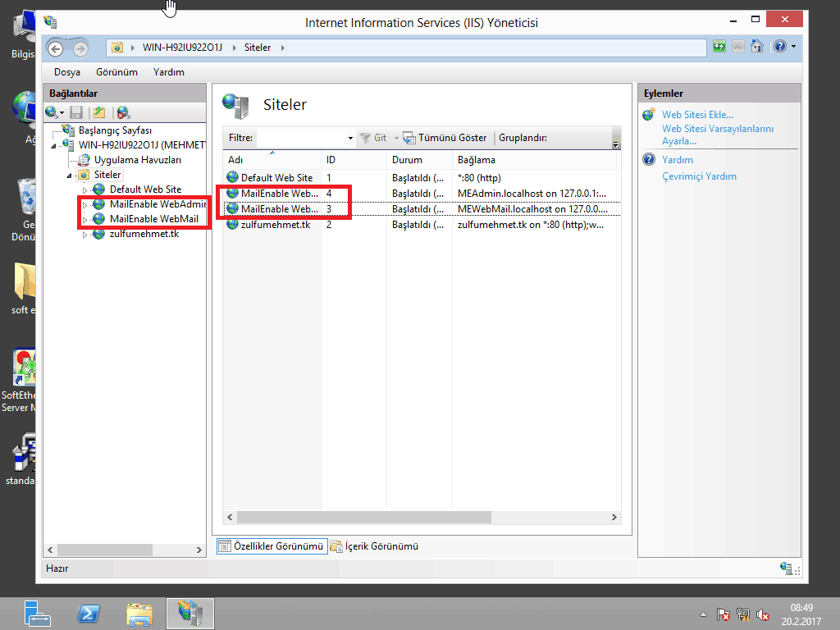The width and height of the screenshot is (840, 630).
Task: Select zulfumehmet.tk row in the sites list
Action: pos(275,224)
